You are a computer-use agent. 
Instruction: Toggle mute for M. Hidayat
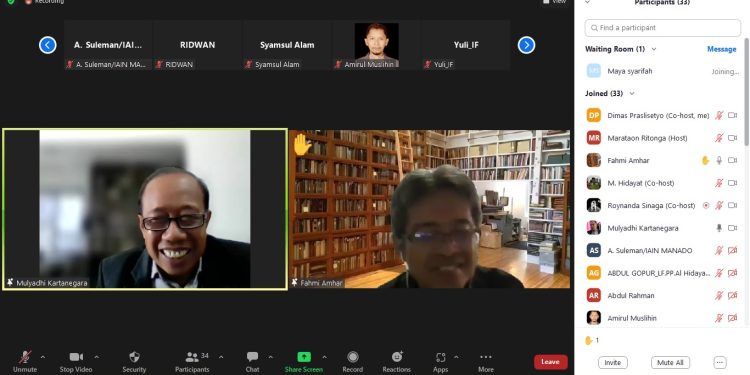pyautogui.click(x=719, y=183)
